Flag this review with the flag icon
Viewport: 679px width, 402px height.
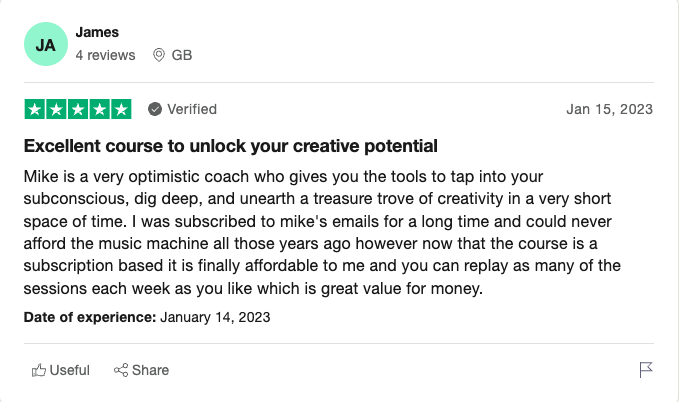tap(646, 370)
